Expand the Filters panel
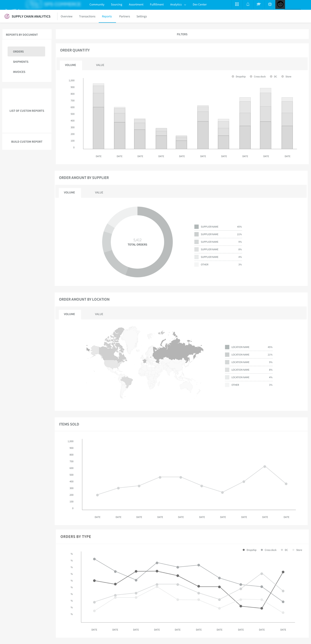 click(182, 34)
